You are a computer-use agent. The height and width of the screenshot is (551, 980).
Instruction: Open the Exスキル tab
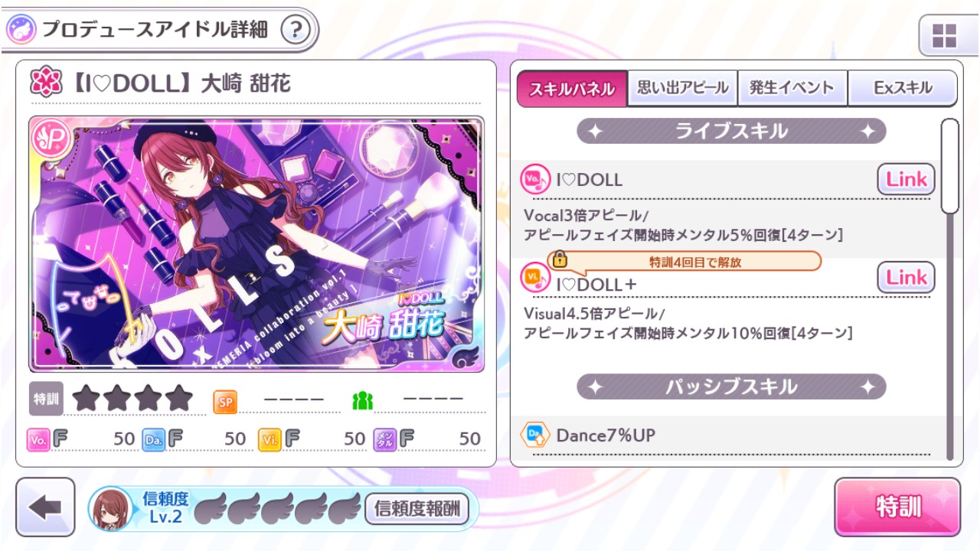coord(903,88)
